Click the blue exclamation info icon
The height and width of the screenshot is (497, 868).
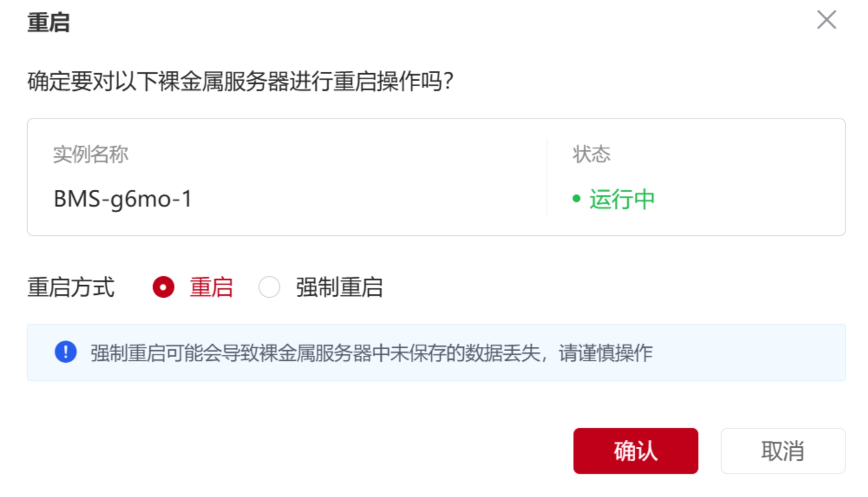[66, 352]
